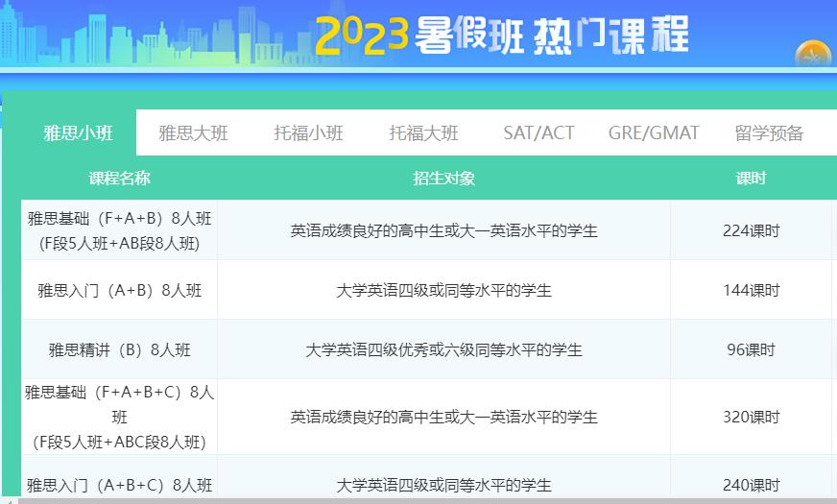Select course 雅思入门 (A+B) 8人班
This screenshot has height=504, width=837.
(x=120, y=290)
